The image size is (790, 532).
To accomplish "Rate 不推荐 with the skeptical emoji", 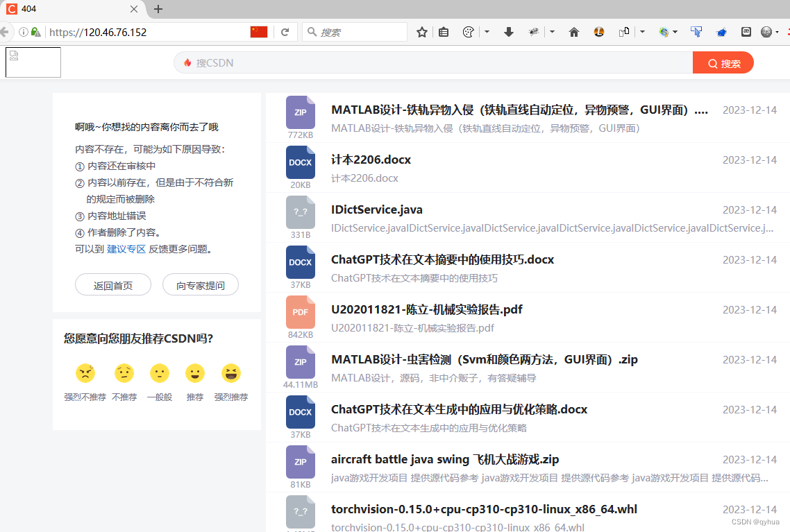I will click(x=124, y=373).
